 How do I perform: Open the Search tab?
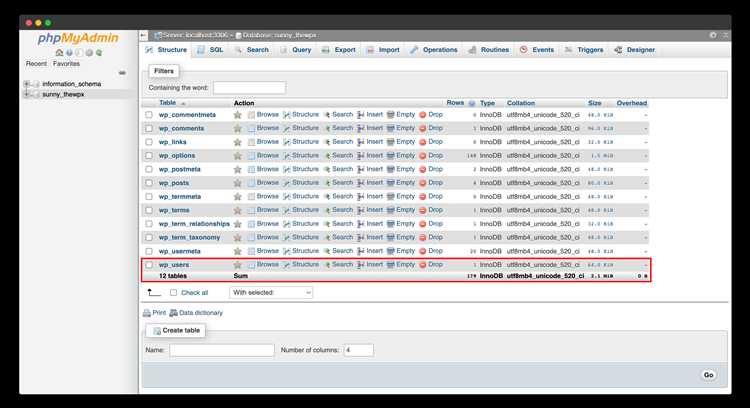(x=252, y=50)
